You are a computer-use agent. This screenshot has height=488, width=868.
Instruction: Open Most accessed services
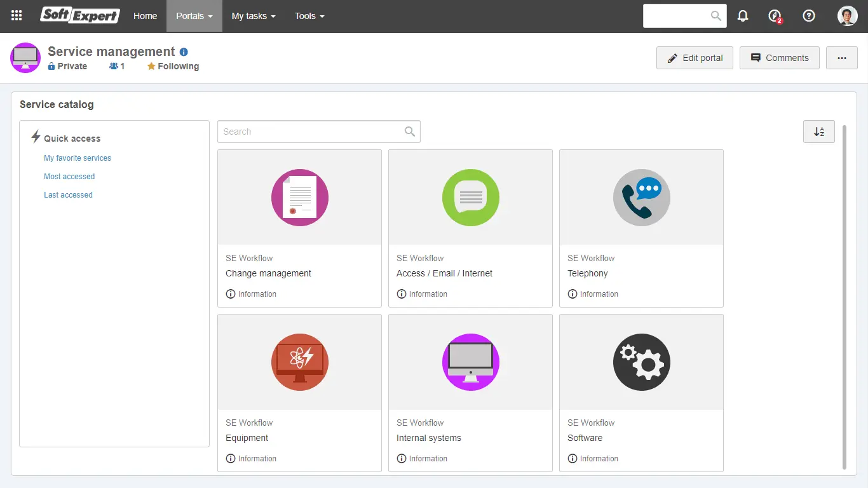click(x=69, y=177)
